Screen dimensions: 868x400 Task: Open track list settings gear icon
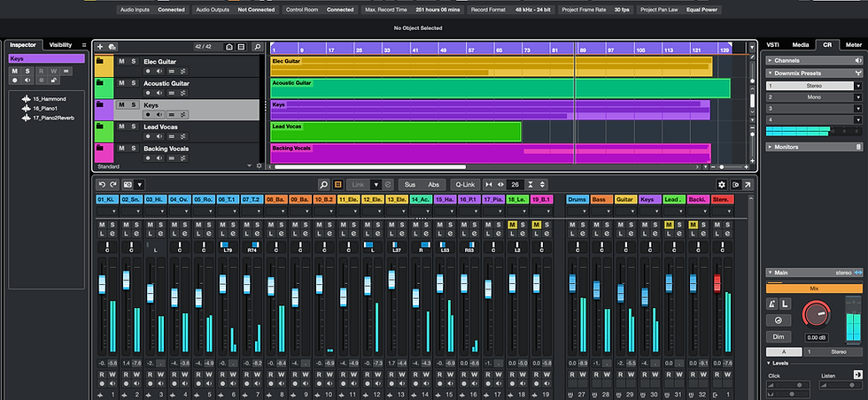pyautogui.click(x=259, y=165)
